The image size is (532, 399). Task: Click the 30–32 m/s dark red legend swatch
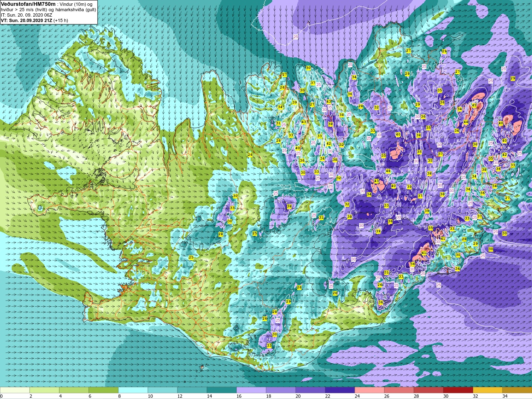point(458,390)
